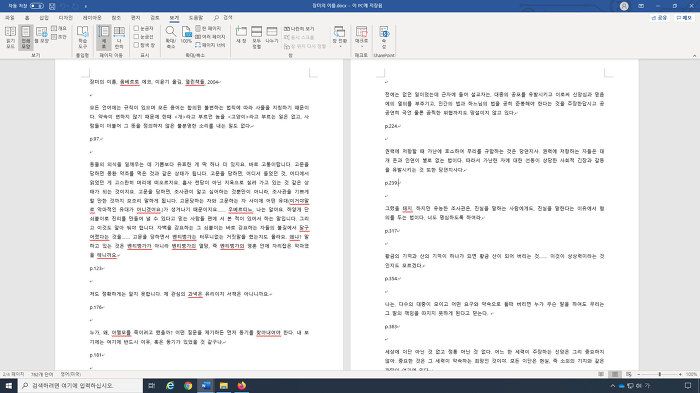The height and width of the screenshot is (393, 700).
Task: Open Learning Tools (학습 도구) immersive reader
Action: point(83,37)
